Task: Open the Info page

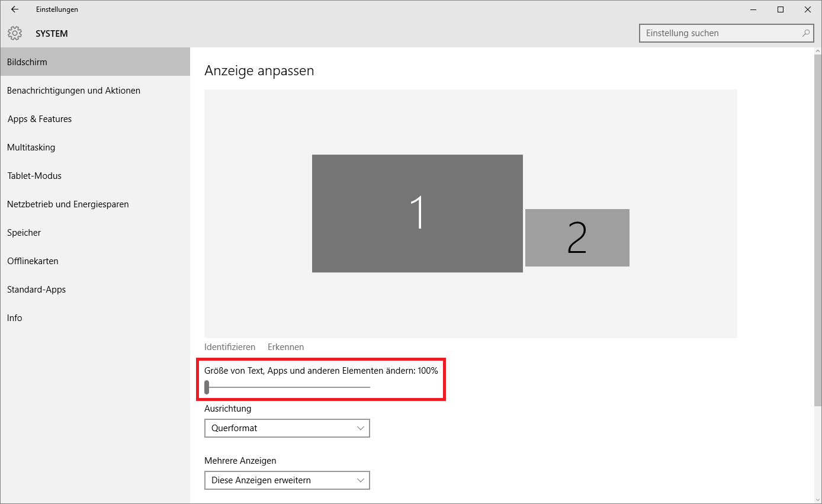Action: pyautogui.click(x=95, y=318)
